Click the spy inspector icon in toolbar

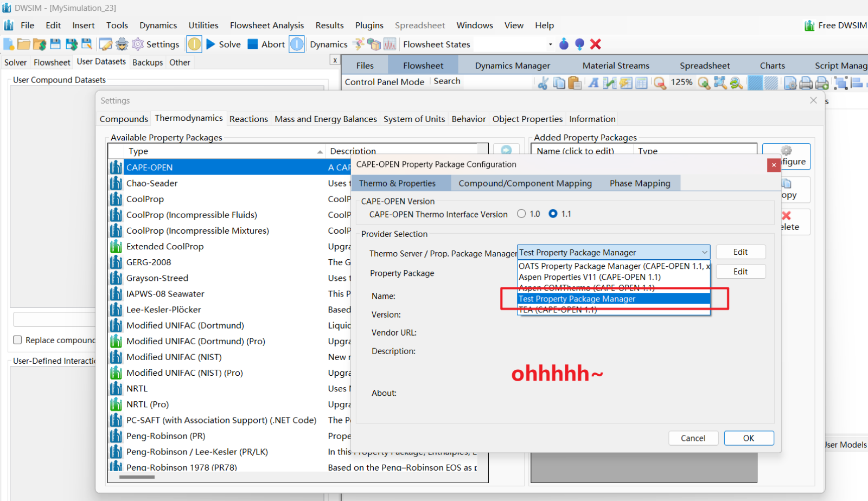click(122, 44)
